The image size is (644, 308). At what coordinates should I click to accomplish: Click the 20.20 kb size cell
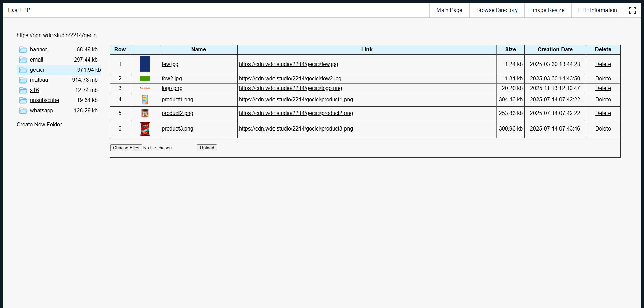[510, 88]
